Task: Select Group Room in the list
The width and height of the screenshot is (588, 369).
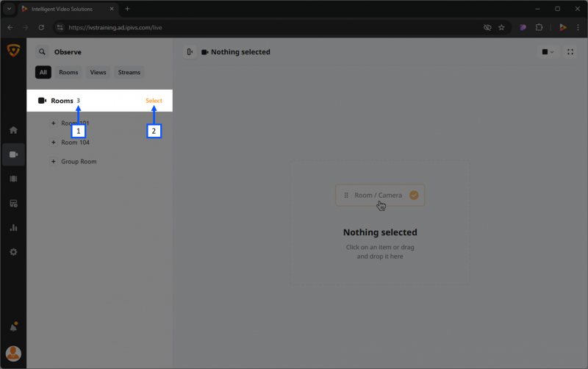Action: (79, 161)
